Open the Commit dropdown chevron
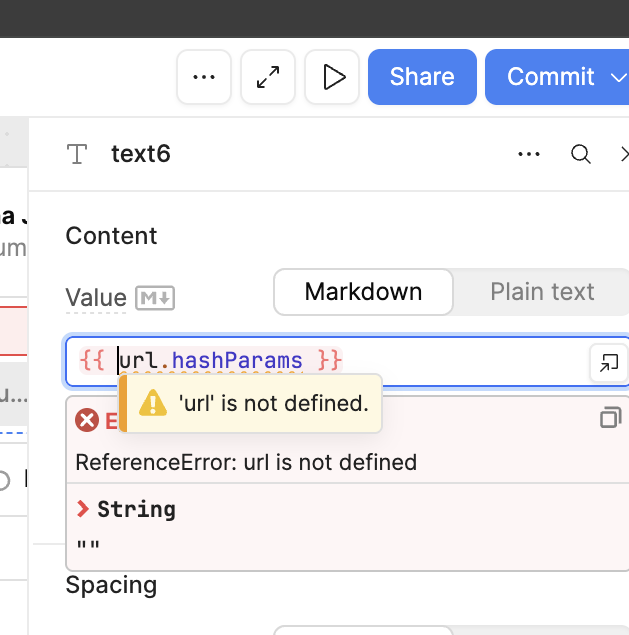This screenshot has height=635, width=629. point(615,77)
